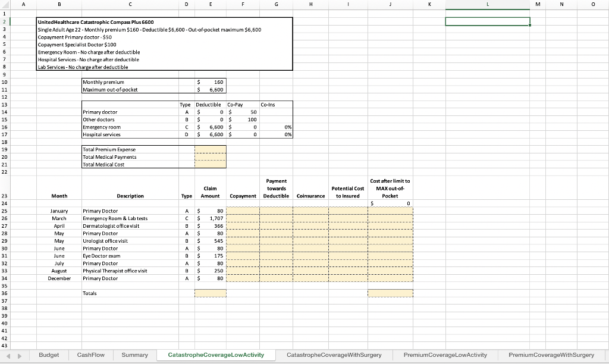Click the maximum out-of-pocket value 6,600
The image size is (609, 364).
[x=210, y=89]
